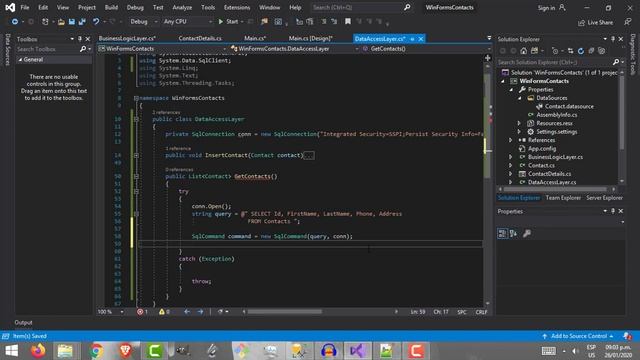Open the Any CPU platform dropdown

pos(187,22)
